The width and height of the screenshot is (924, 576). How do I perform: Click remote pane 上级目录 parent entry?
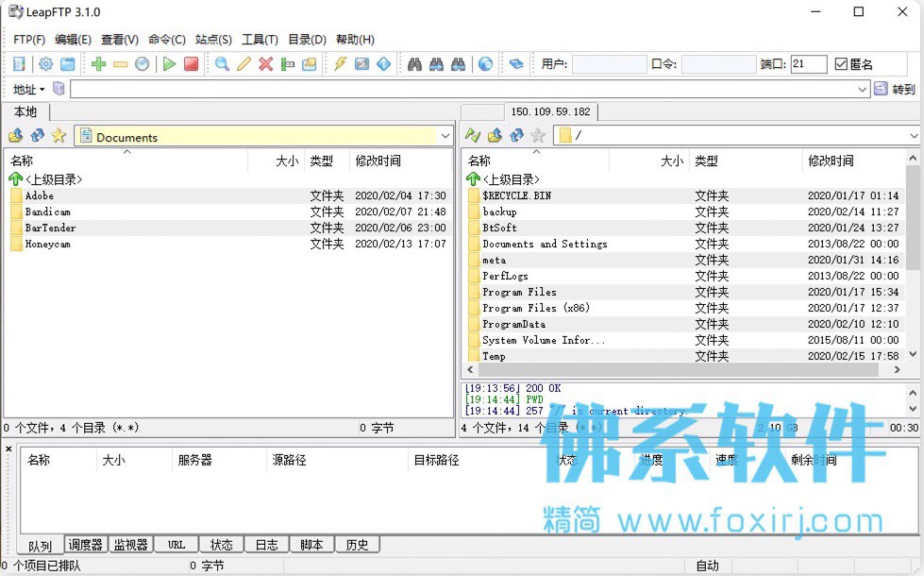pos(503,179)
